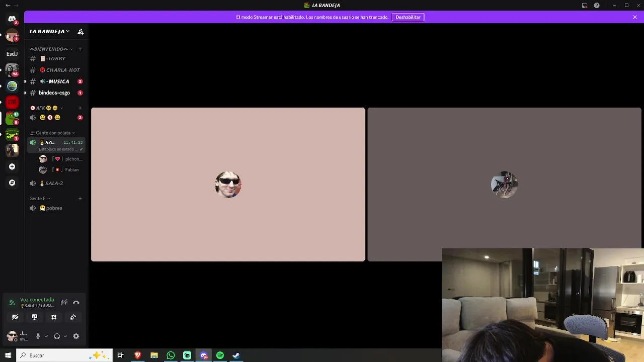Open LA BANDEJA server dropdown menu
The image size is (644, 362).
point(49,32)
